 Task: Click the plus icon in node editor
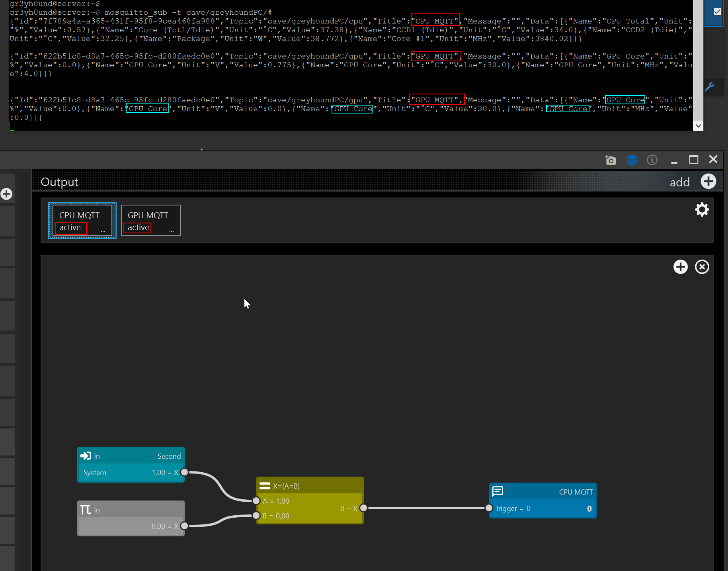point(680,267)
